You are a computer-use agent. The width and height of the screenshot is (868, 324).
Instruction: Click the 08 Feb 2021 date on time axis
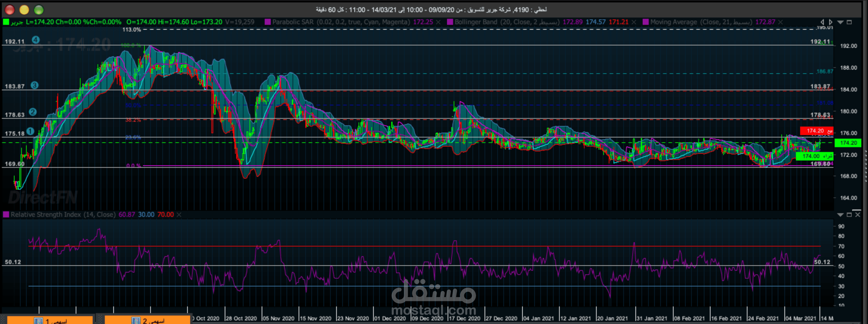(x=689, y=318)
